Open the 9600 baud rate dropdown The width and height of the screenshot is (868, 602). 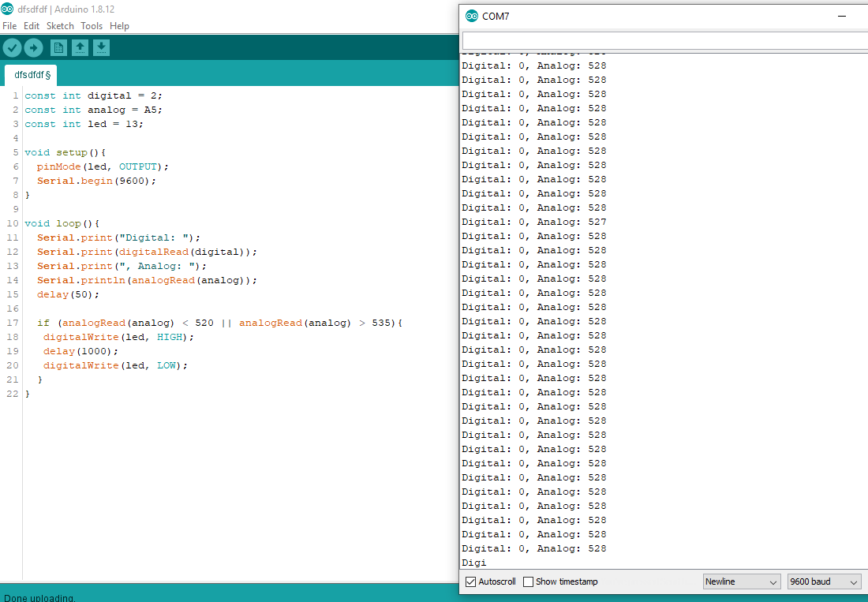tap(825, 581)
